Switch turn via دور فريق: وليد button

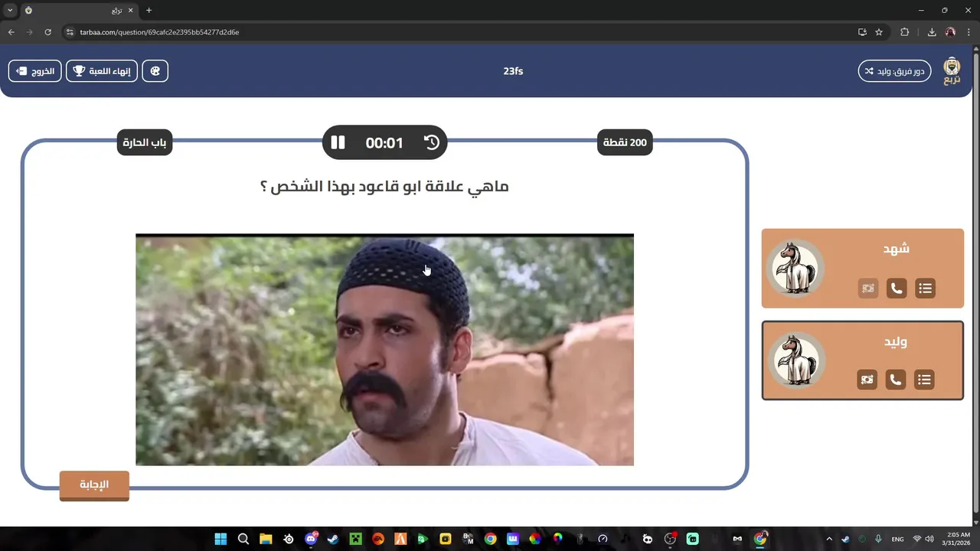[x=894, y=71]
